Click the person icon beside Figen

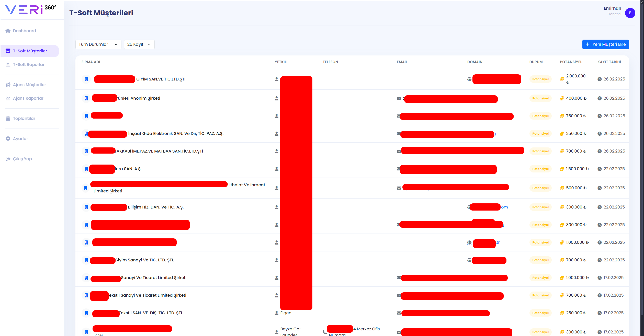click(276, 313)
